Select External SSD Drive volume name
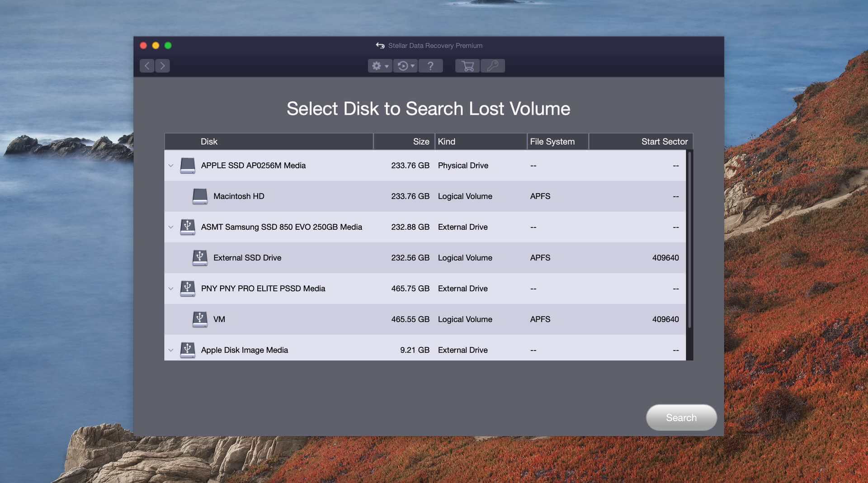868x483 pixels. 247,258
